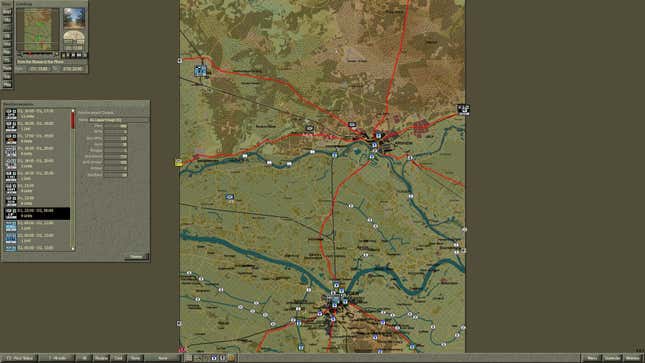
Task: Toggle the leftmost small icon in the bottom toolbar
Action: point(188,358)
